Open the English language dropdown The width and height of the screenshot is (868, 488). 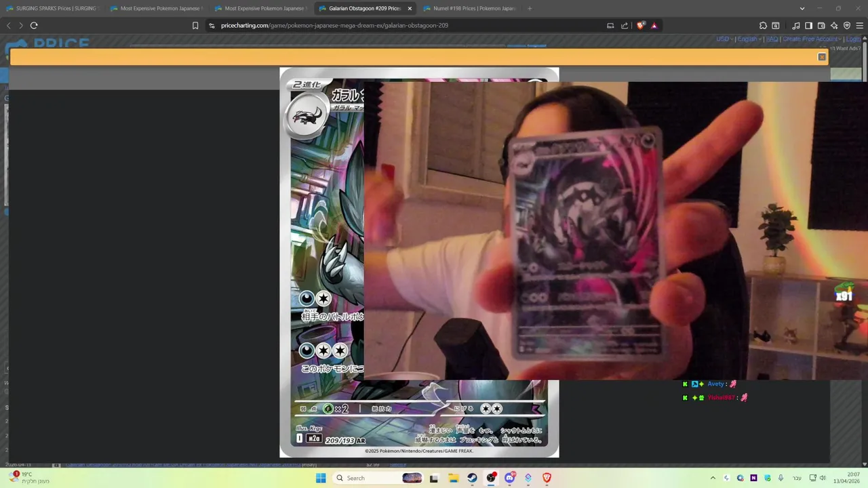click(749, 39)
